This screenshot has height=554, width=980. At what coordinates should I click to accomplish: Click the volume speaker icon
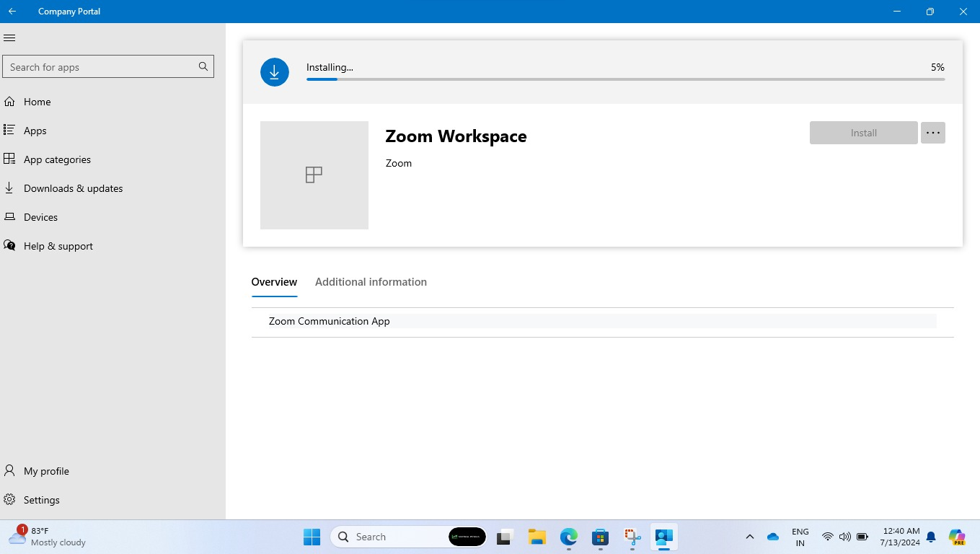(x=845, y=537)
